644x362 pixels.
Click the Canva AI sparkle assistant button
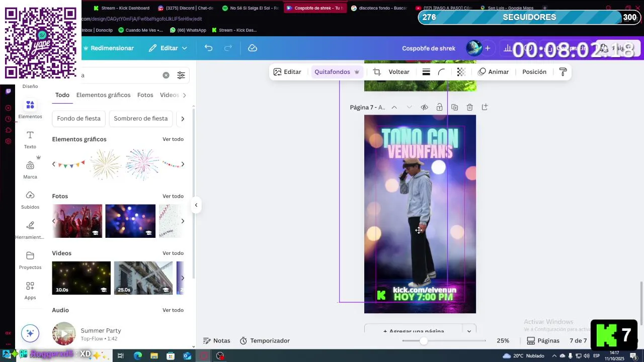click(30, 333)
